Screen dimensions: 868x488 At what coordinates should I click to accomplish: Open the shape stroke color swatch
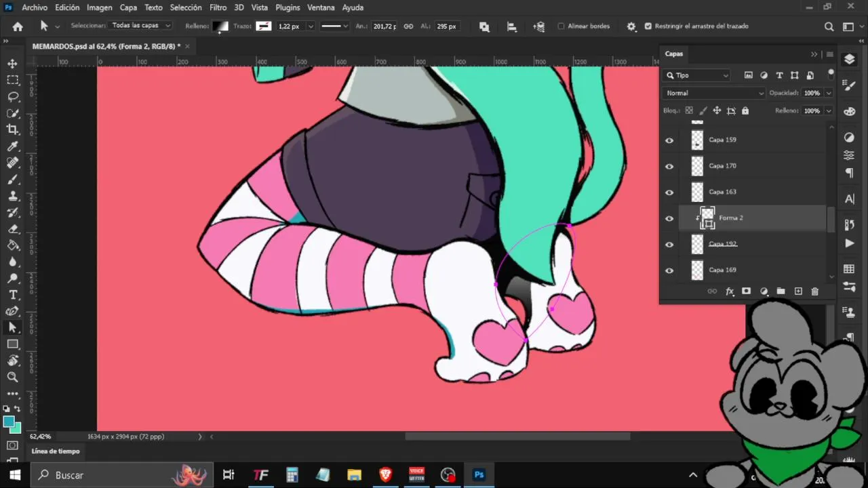[263, 26]
